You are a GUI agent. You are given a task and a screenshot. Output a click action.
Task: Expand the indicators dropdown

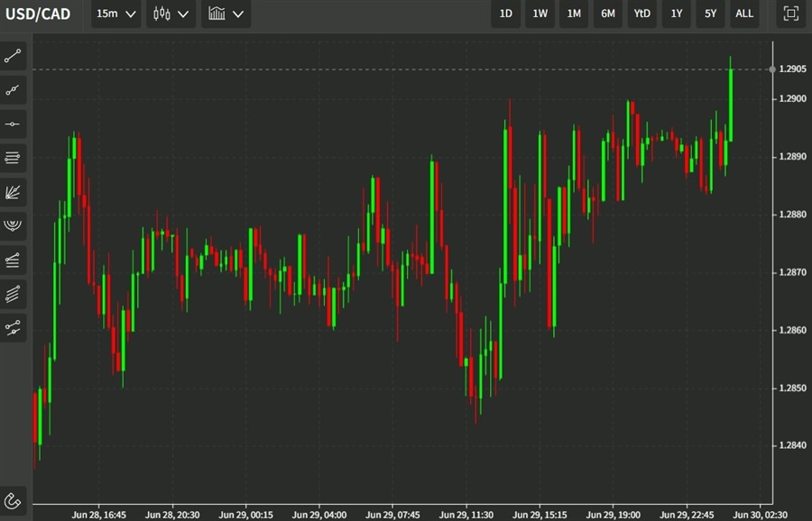click(x=226, y=14)
